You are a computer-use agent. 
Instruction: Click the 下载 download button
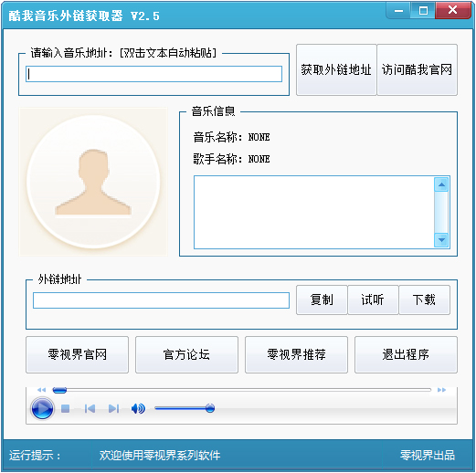coord(424,300)
